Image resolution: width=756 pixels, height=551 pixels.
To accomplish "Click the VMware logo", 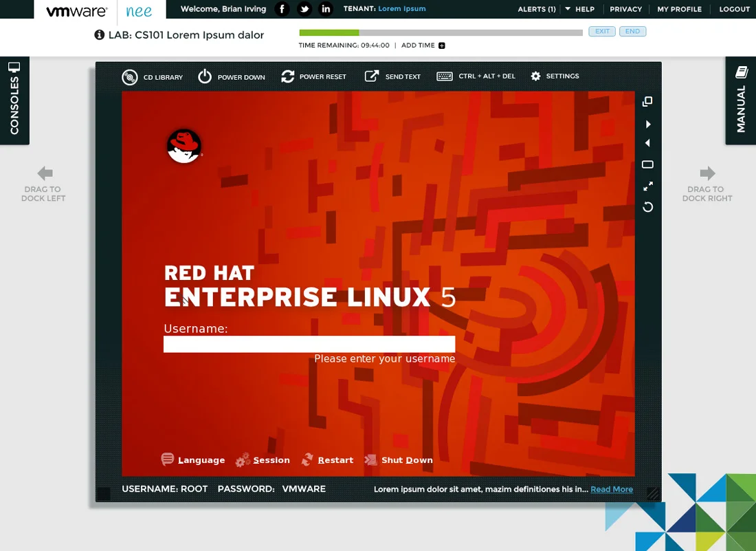I will (x=77, y=11).
